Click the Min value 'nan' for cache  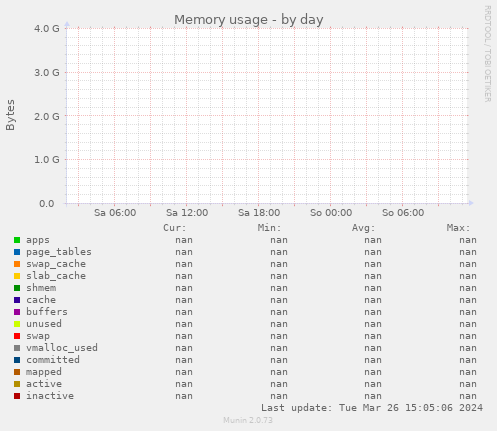pos(279,300)
